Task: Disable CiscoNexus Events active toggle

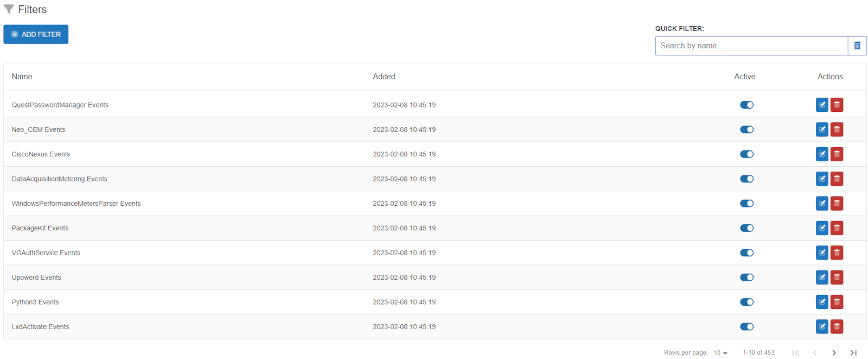Action: [746, 154]
